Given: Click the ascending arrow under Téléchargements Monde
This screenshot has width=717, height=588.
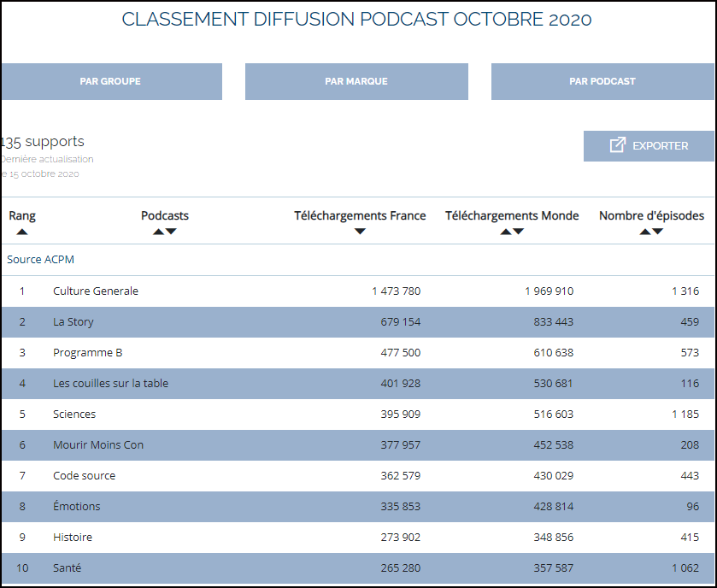Looking at the screenshot, I should (x=506, y=232).
